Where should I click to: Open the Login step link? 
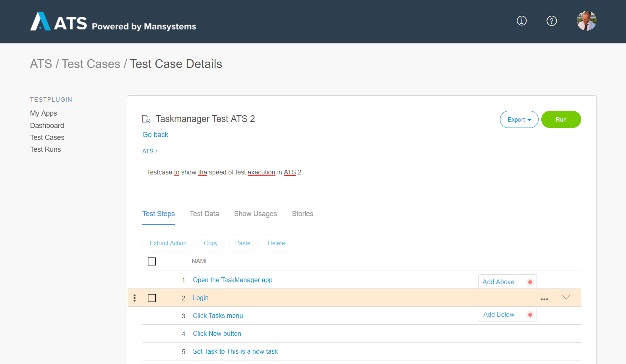[201, 298]
